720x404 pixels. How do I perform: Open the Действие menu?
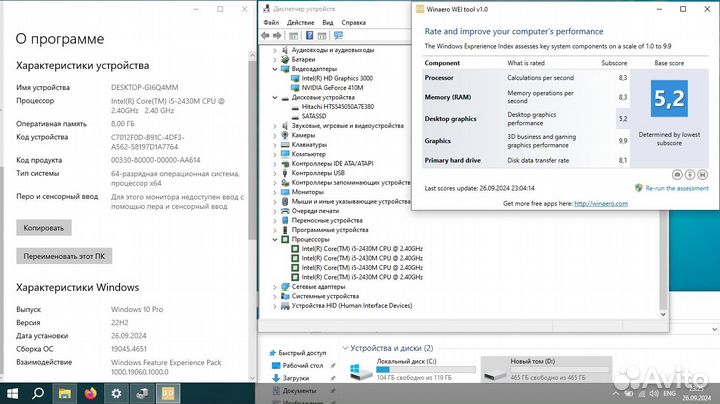[x=300, y=22]
